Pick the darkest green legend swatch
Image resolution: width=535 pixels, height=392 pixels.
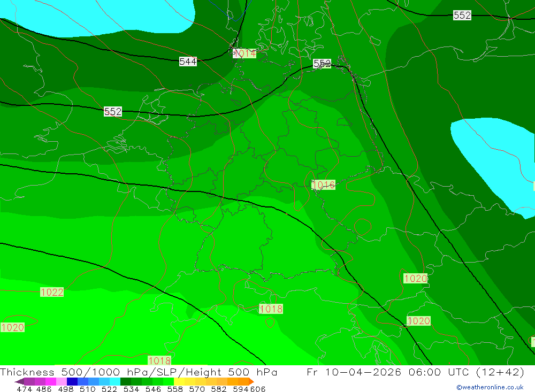pyautogui.click(x=126, y=381)
